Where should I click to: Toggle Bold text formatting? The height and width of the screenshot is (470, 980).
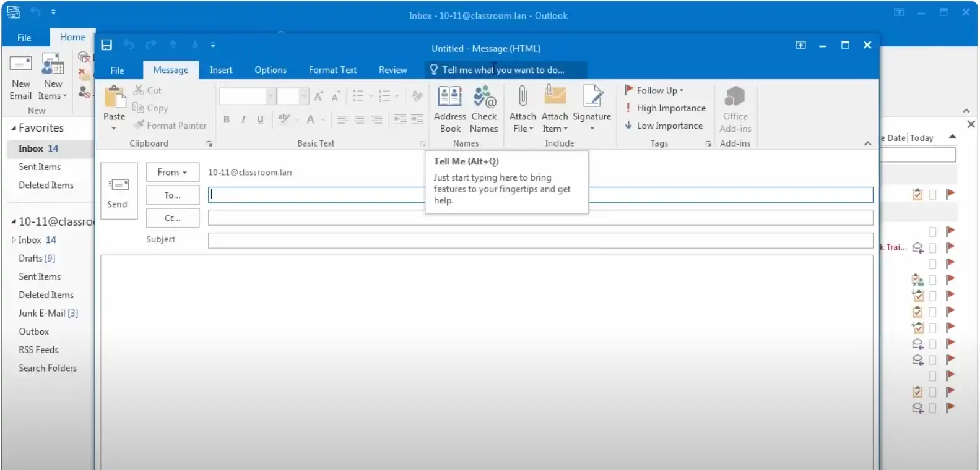227,119
